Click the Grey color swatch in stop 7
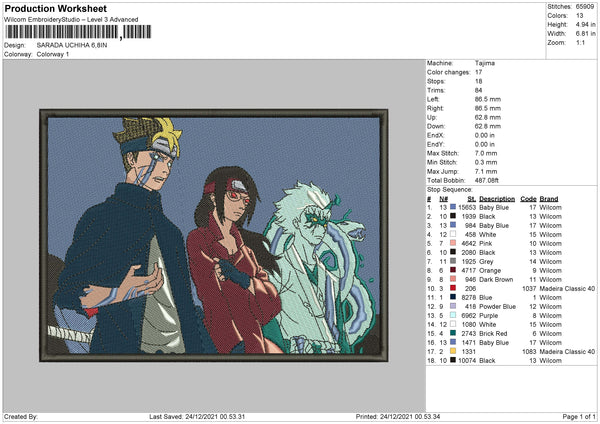The width and height of the screenshot is (600, 424). click(x=453, y=261)
